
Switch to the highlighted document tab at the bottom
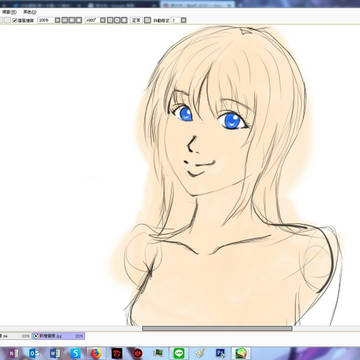pos(58,336)
